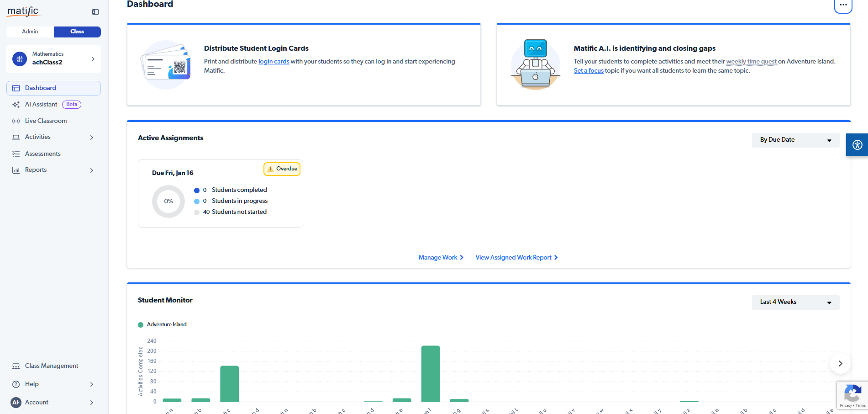Click the Matific logo
Viewport: 868px width, 414px height.
point(23,11)
